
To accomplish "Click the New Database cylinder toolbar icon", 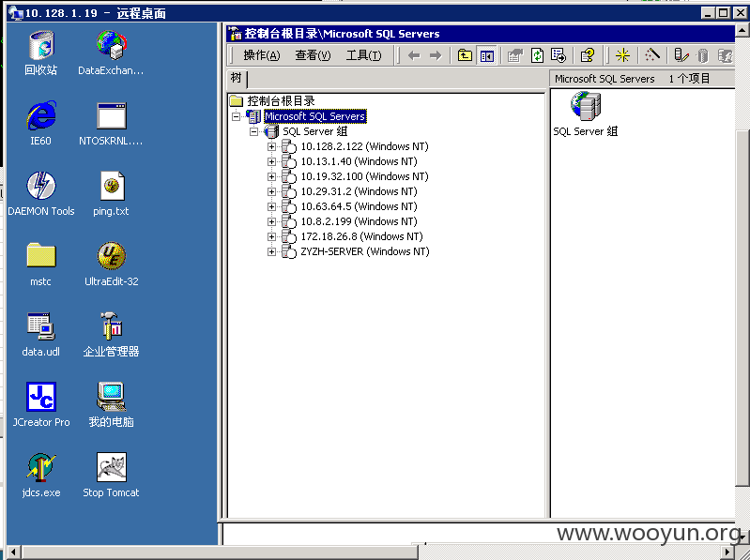I will click(x=702, y=56).
